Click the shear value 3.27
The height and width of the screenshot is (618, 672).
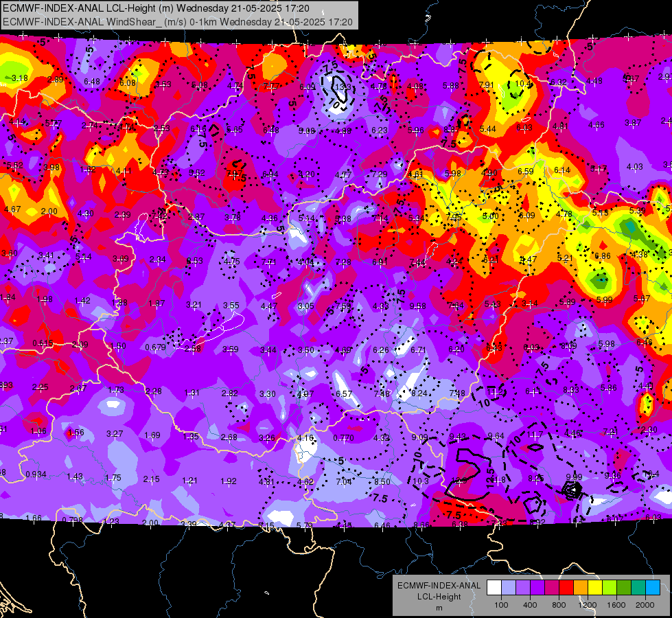coord(115,433)
